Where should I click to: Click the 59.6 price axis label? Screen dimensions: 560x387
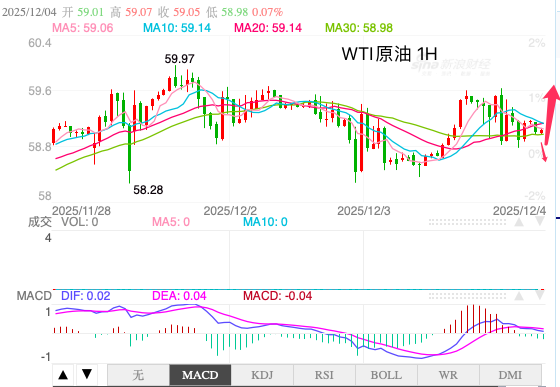pyautogui.click(x=40, y=91)
